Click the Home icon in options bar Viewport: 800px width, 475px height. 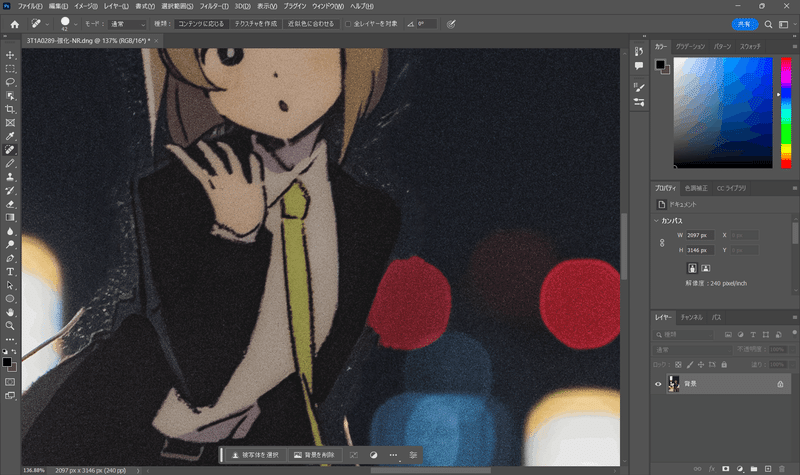[x=14, y=24]
